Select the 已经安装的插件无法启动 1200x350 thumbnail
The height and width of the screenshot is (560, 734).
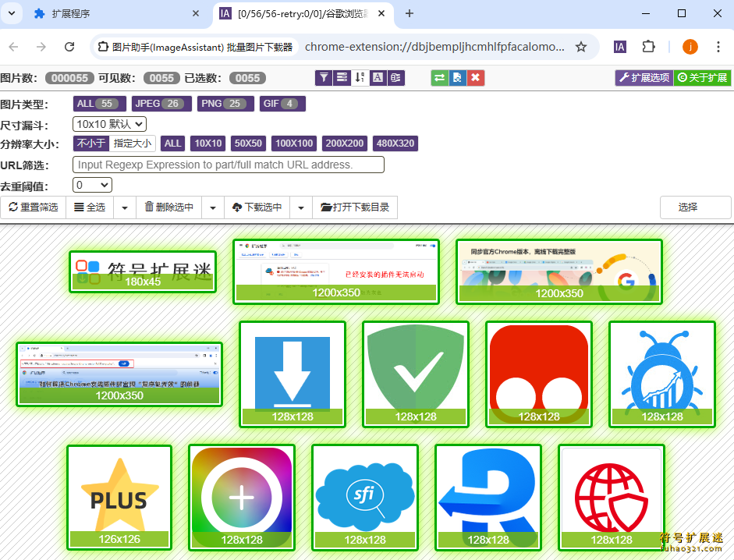pyautogui.click(x=336, y=271)
